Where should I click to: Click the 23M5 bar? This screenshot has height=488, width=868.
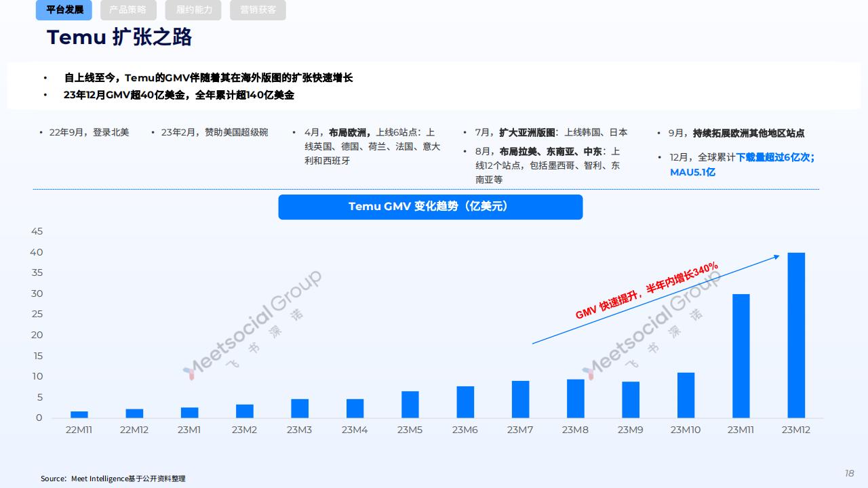410,404
